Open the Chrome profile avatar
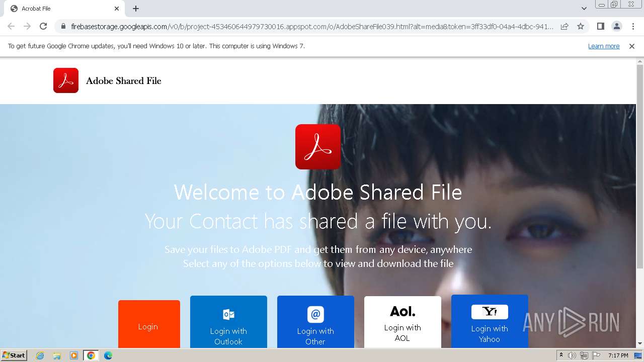 point(617,26)
